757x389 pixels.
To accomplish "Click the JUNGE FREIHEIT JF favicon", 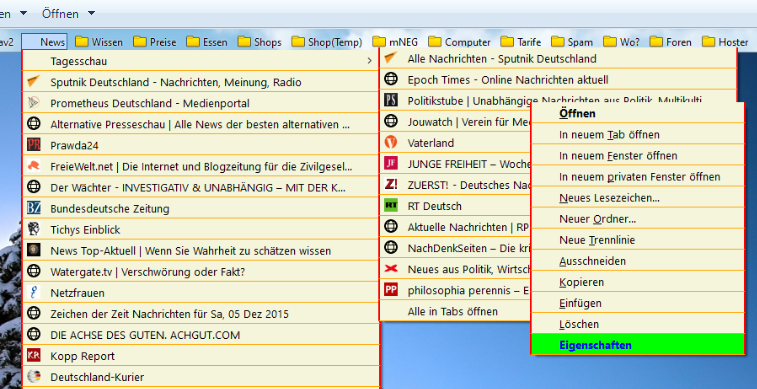I will pos(391,164).
